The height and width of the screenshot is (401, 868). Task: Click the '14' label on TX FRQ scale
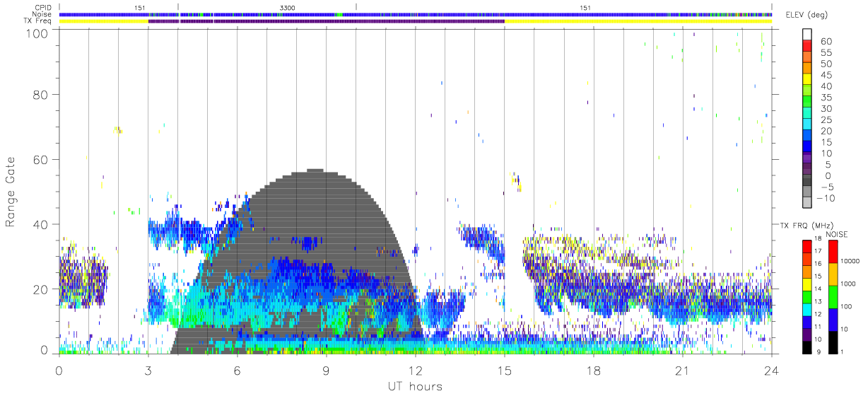(816, 290)
